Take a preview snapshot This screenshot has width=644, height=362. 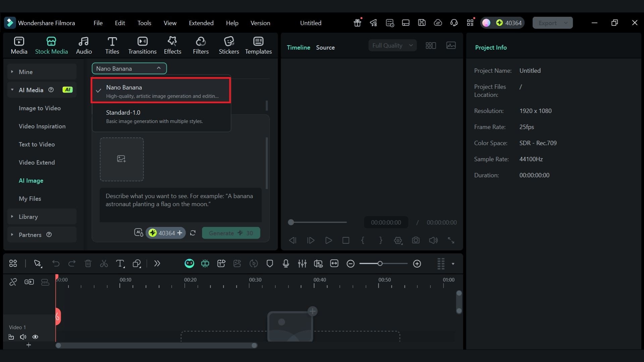[x=416, y=240]
